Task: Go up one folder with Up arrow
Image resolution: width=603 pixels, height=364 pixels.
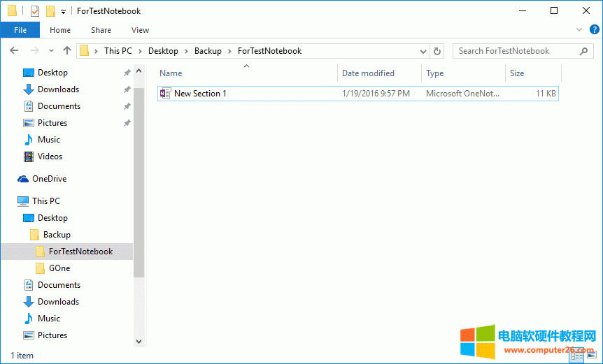Action: (67, 51)
